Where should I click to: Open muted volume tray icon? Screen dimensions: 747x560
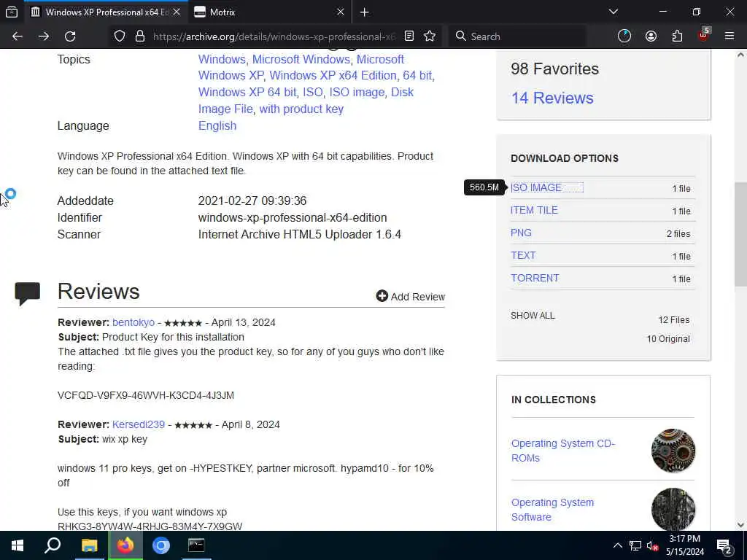pyautogui.click(x=653, y=545)
